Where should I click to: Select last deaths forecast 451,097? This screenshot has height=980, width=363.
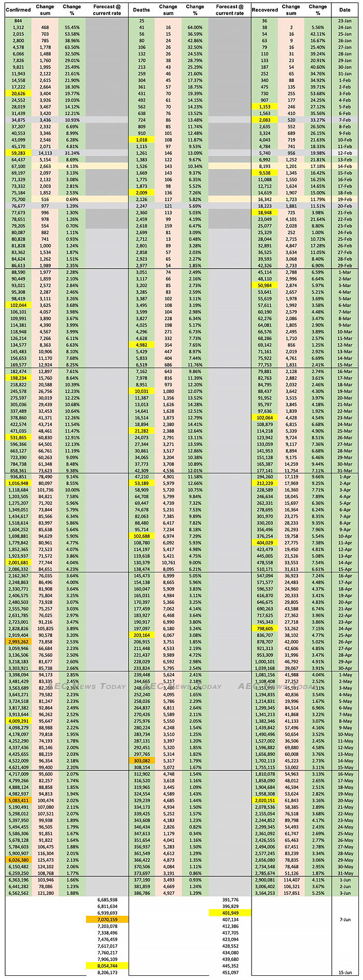click(x=230, y=973)
